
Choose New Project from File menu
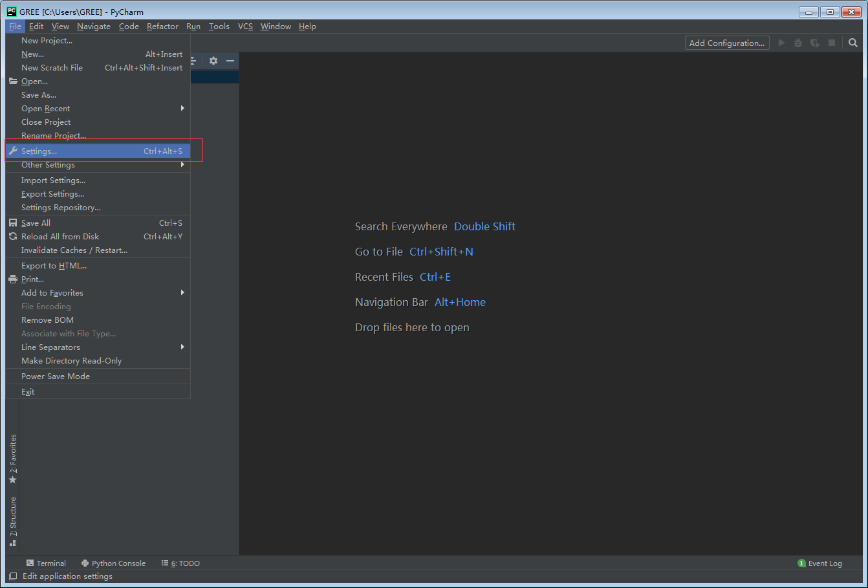(x=98, y=41)
